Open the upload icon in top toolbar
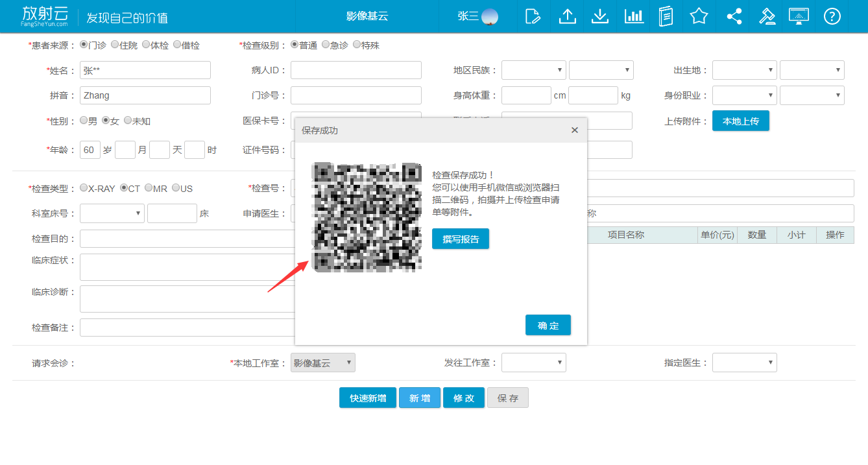 point(567,16)
